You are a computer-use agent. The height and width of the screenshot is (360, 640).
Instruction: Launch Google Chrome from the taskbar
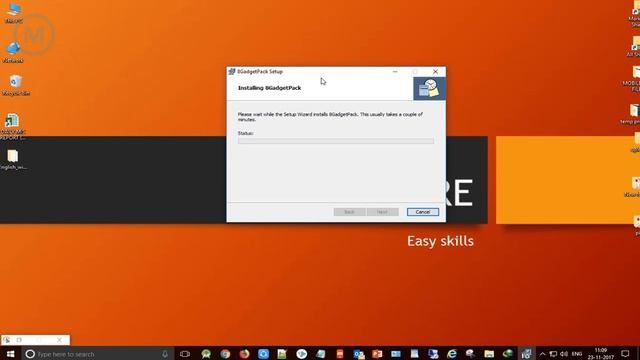pyautogui.click(x=225, y=354)
